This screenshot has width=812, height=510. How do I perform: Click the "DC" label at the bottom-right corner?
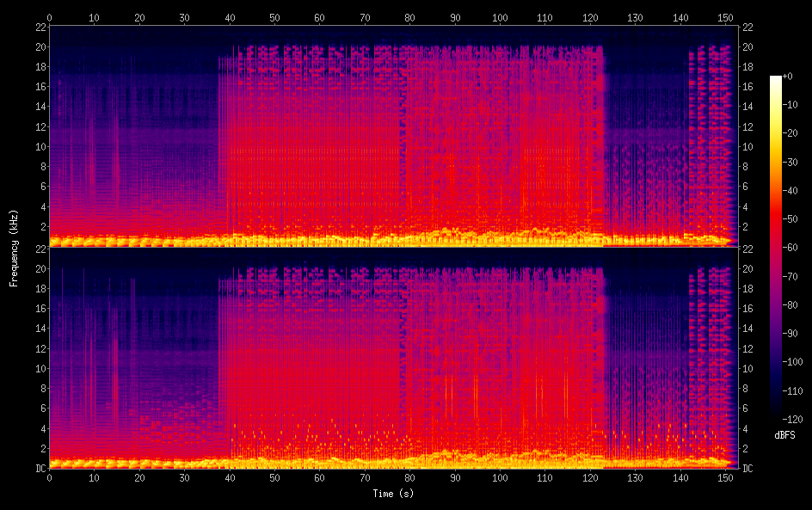point(747,468)
